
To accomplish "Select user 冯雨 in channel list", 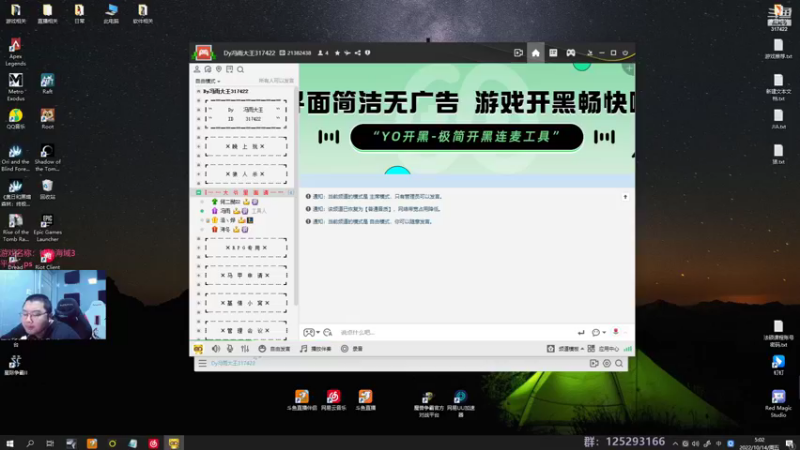I will pyautogui.click(x=225, y=211).
